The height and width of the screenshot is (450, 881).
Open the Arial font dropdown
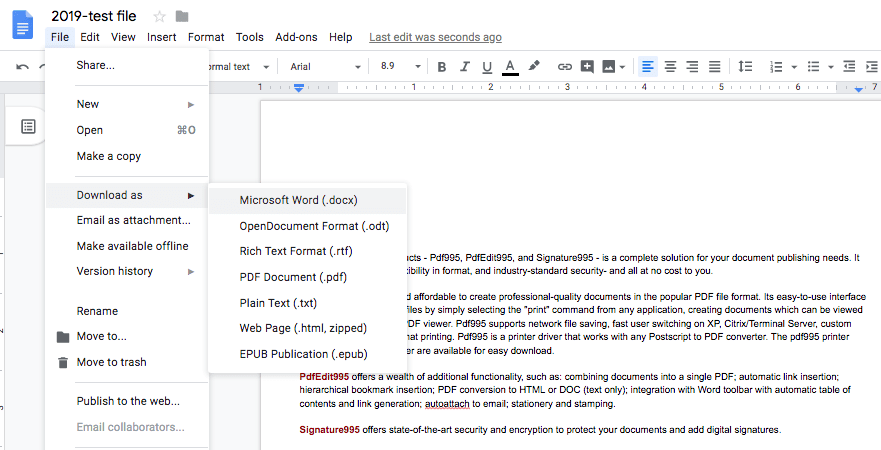[x=325, y=67]
